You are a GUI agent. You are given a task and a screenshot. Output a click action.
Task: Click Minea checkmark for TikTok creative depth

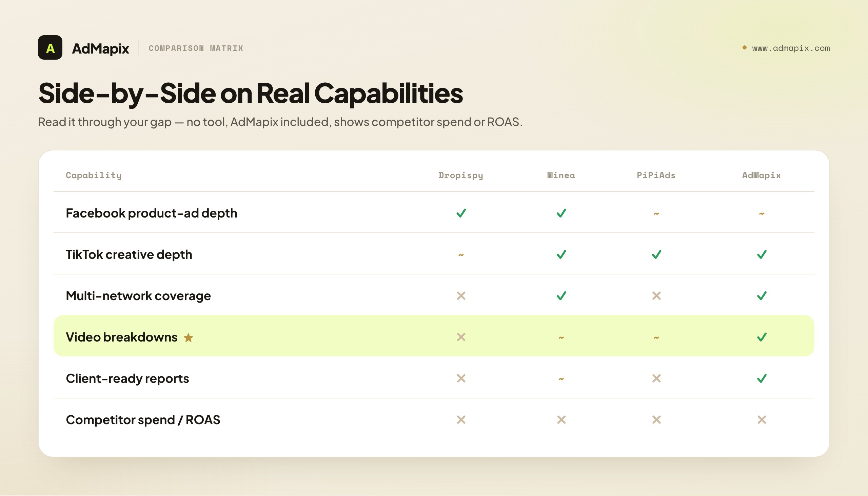pyautogui.click(x=561, y=254)
